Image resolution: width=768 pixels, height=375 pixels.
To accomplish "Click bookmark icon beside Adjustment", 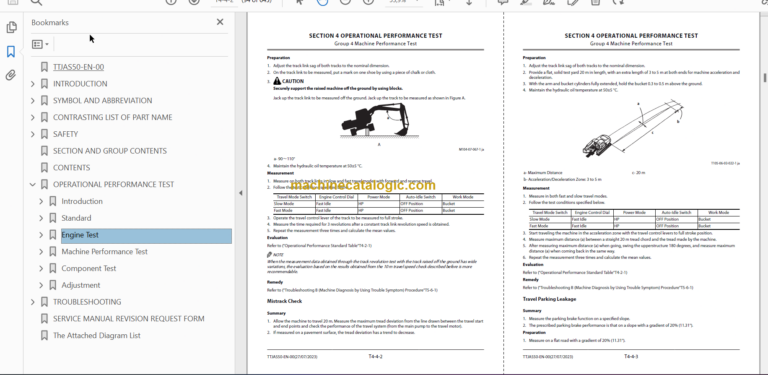I will click(52, 285).
